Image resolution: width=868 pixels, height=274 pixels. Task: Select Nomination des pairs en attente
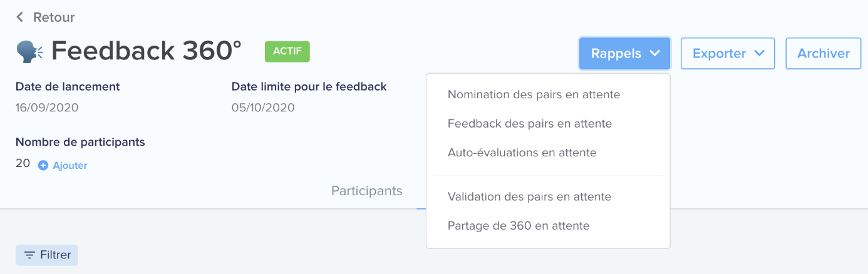[x=534, y=95]
